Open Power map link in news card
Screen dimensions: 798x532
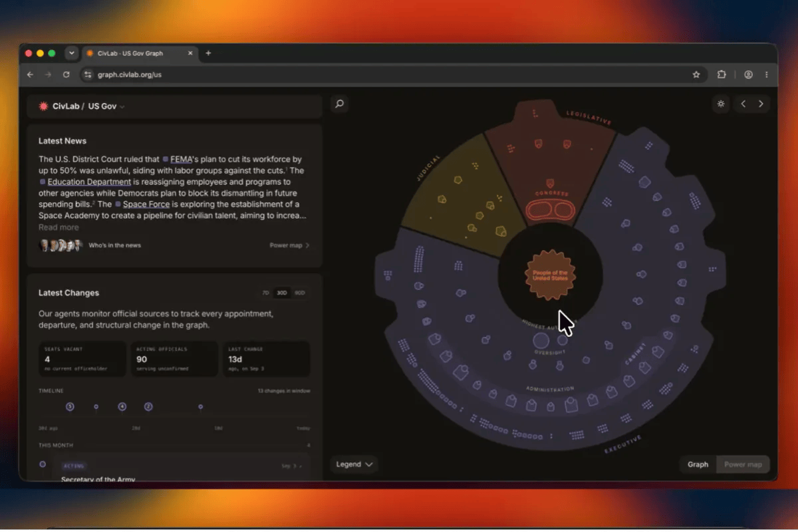(289, 245)
